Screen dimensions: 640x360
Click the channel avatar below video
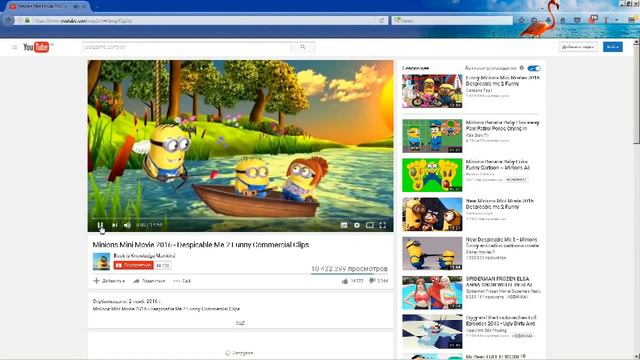click(101, 262)
